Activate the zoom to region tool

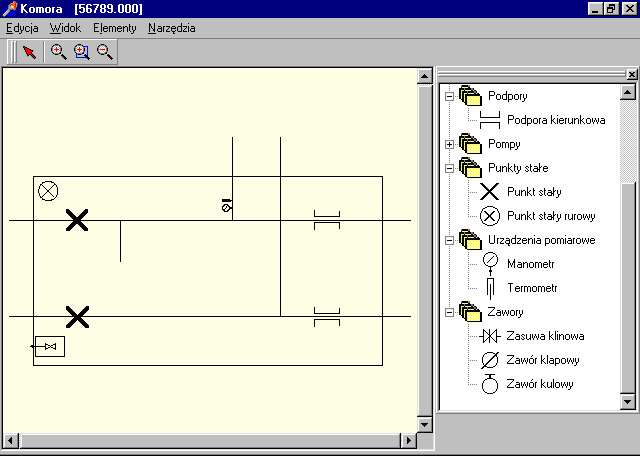point(81,52)
